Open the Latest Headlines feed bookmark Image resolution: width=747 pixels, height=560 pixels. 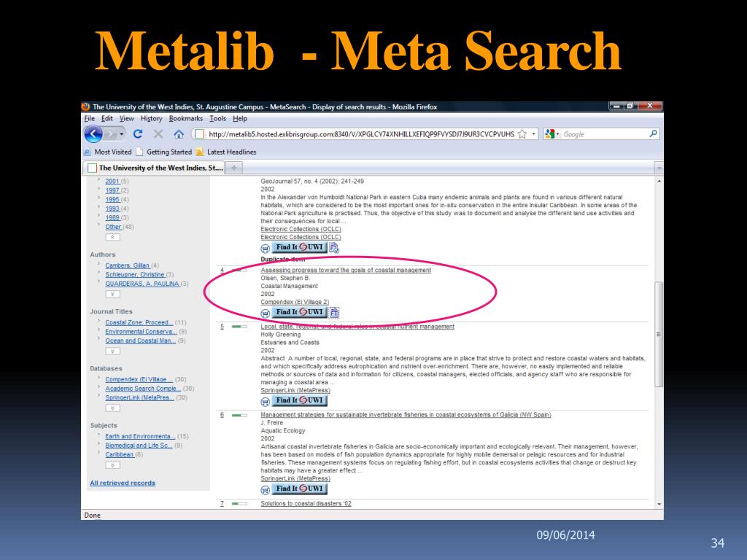[226, 152]
